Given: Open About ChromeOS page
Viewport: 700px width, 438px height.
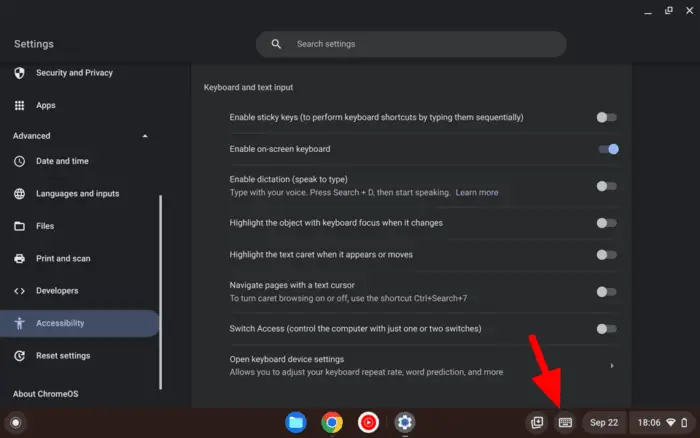Looking at the screenshot, I should point(46,394).
